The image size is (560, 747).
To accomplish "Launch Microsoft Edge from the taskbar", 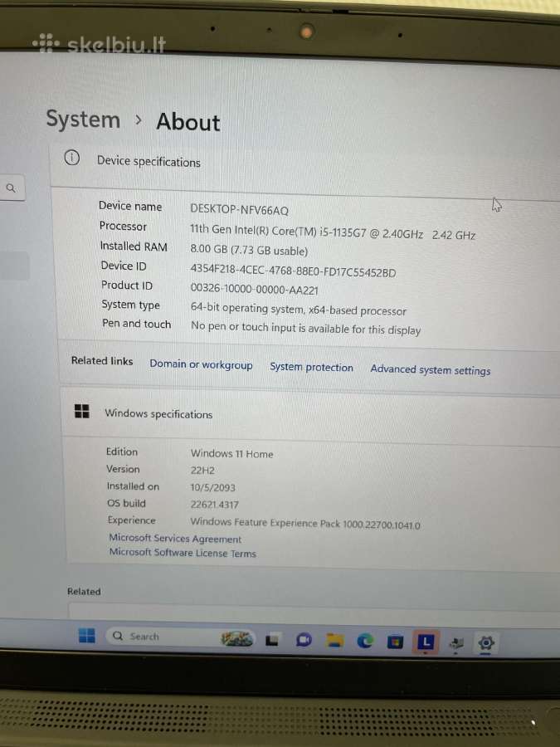I will [x=365, y=642].
